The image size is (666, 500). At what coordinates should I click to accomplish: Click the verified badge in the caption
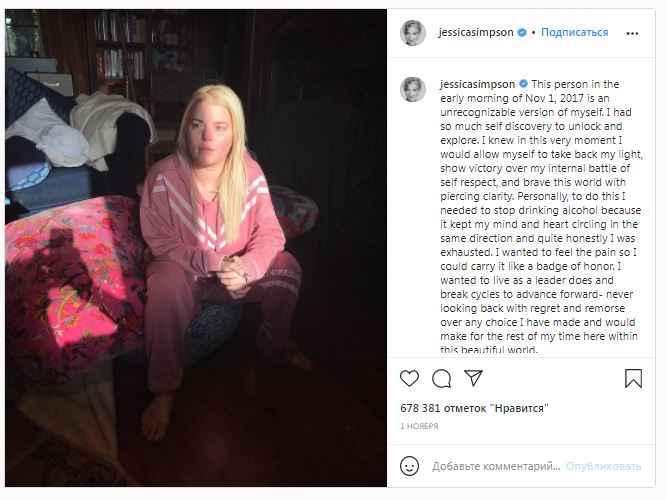(523, 84)
